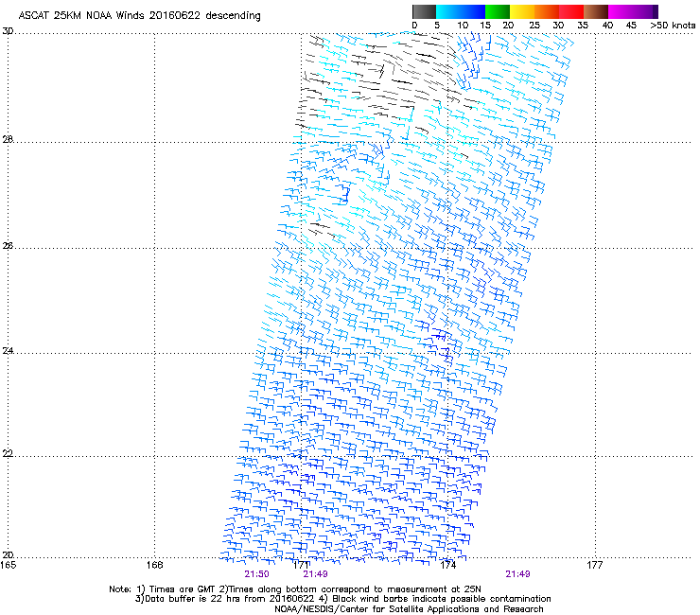The height and width of the screenshot is (615, 700).
Task: Select the '177' longitude axis label
Action: (x=595, y=566)
